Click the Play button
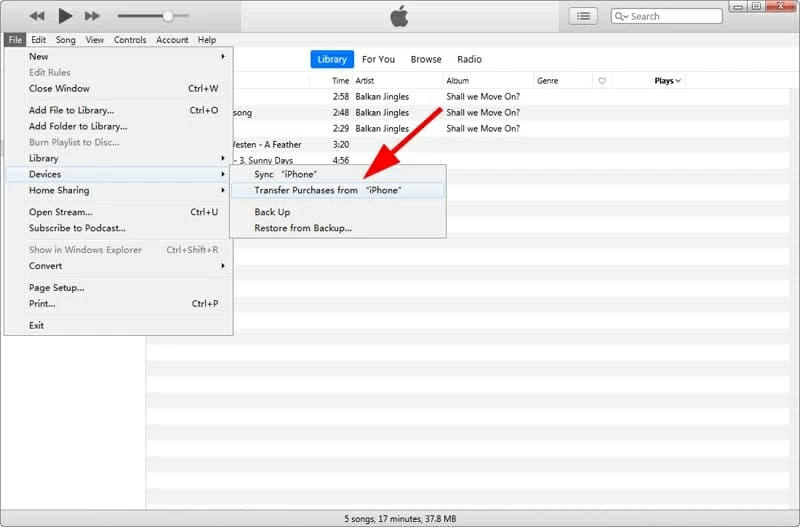Screen dimensions: 800x527 pos(66,16)
